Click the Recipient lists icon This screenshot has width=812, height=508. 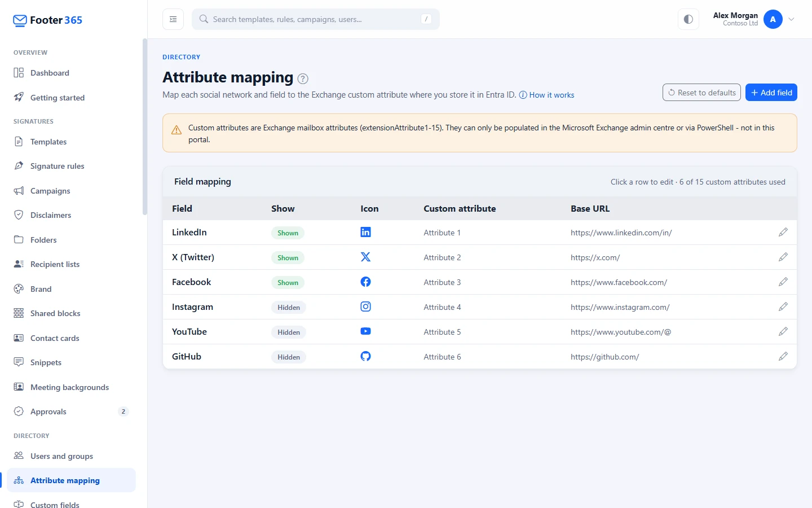[x=19, y=264]
